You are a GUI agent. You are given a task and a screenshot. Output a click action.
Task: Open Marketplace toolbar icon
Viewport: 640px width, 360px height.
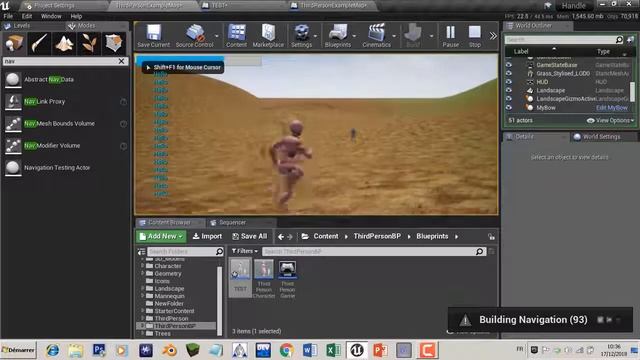pos(268,36)
